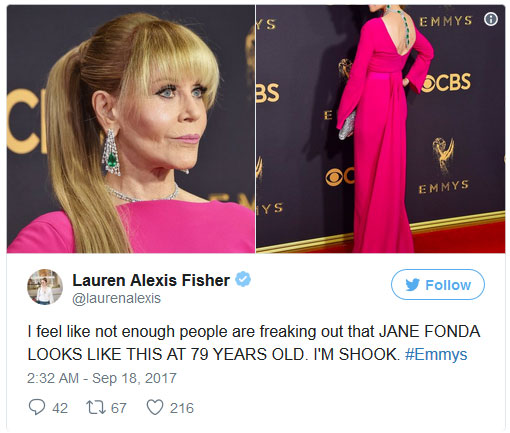Open the tweet timestamp Sep 18, 2017

(102, 378)
